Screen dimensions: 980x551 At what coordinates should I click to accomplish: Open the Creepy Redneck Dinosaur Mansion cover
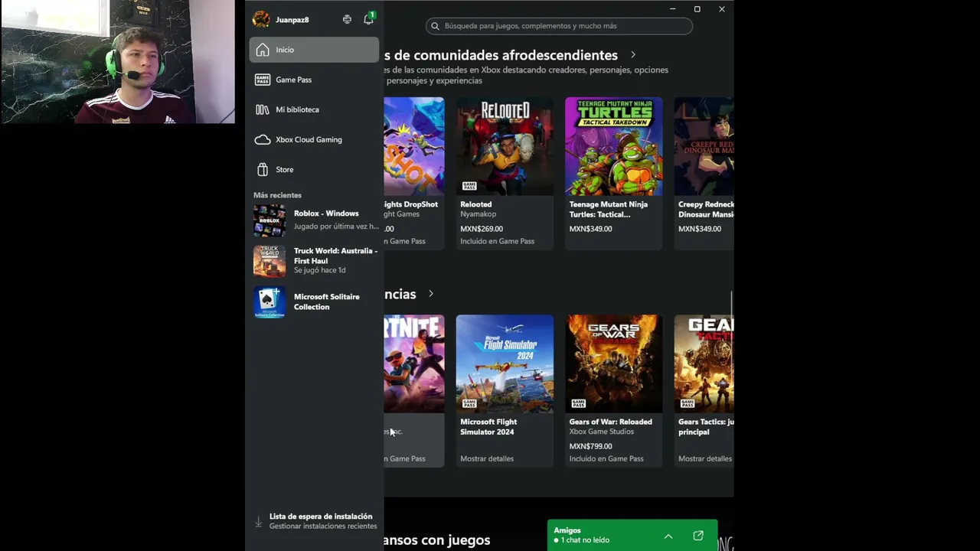coord(704,146)
